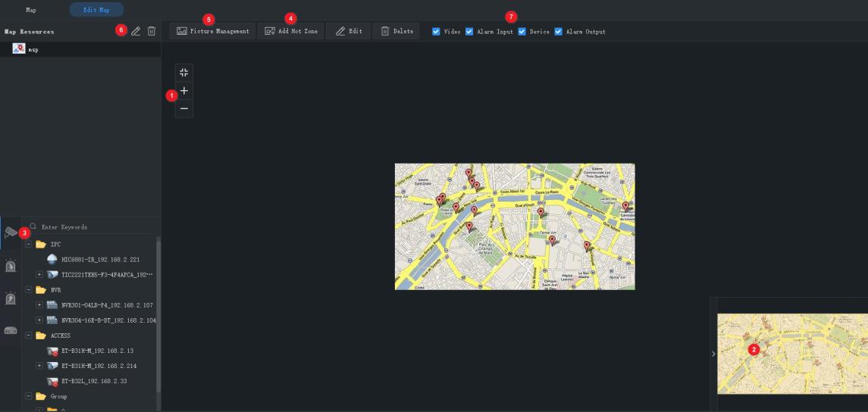Click the trash icon beside Map Resources
This screenshot has width=868, height=412.
151,31
